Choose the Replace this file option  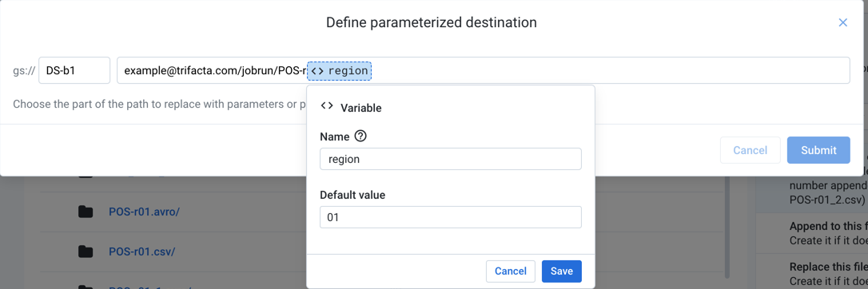click(811, 273)
